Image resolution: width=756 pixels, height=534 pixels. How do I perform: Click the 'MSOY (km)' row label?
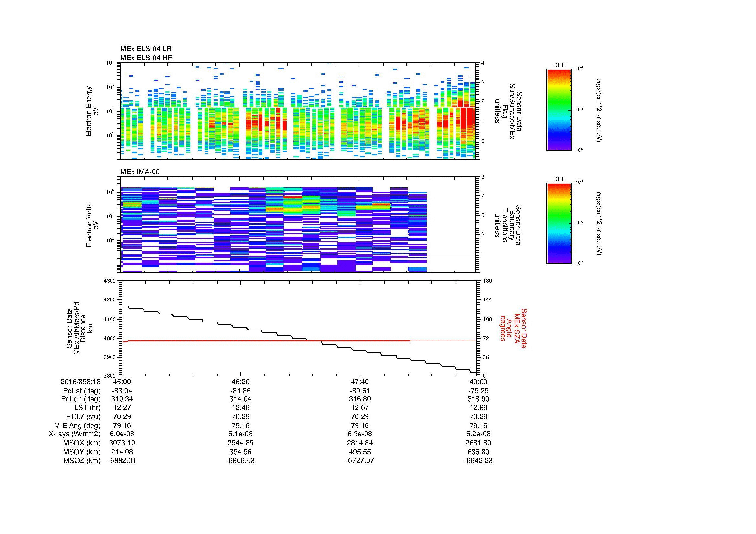(82, 452)
